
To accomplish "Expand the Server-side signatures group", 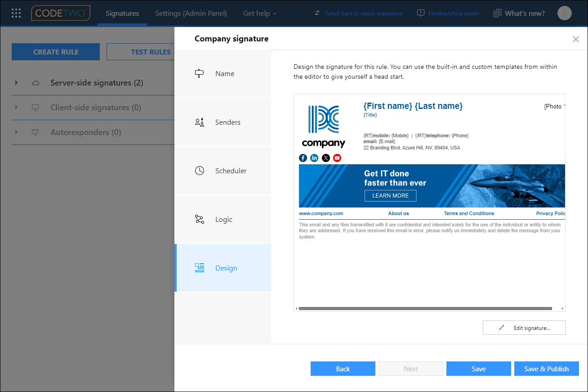I will coord(16,83).
